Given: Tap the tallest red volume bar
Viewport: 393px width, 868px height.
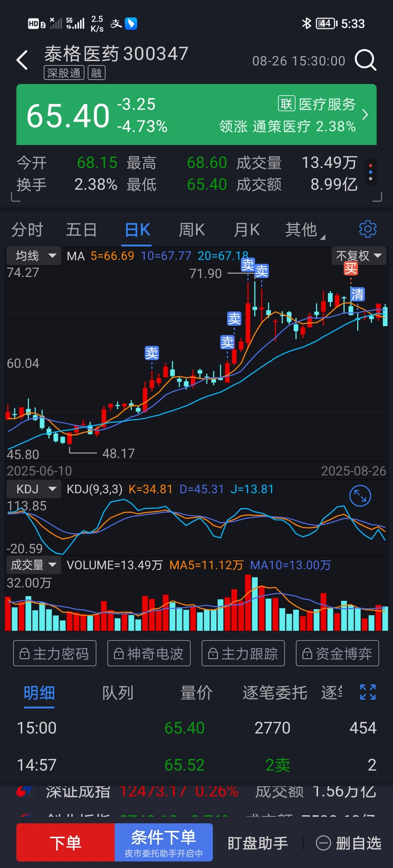Looking at the screenshot, I should click(248, 602).
